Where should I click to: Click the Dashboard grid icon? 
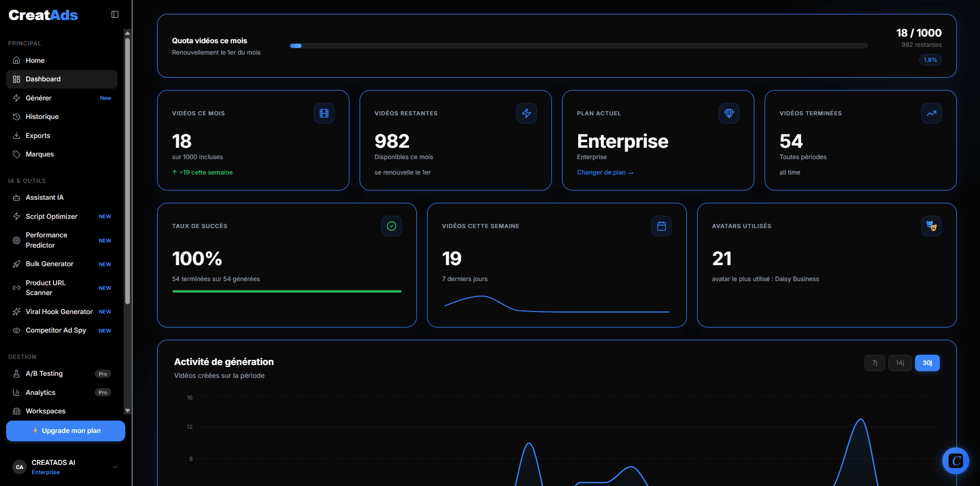click(16, 79)
